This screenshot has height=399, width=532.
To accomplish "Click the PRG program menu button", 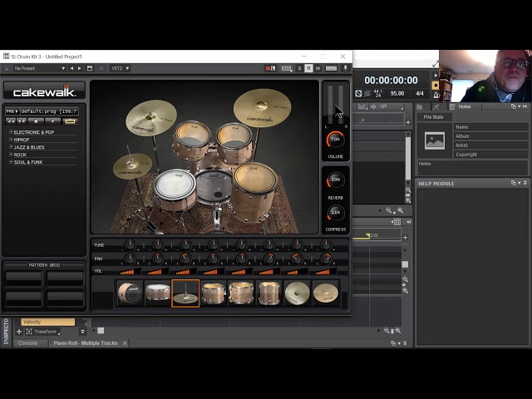I will pyautogui.click(x=12, y=111).
